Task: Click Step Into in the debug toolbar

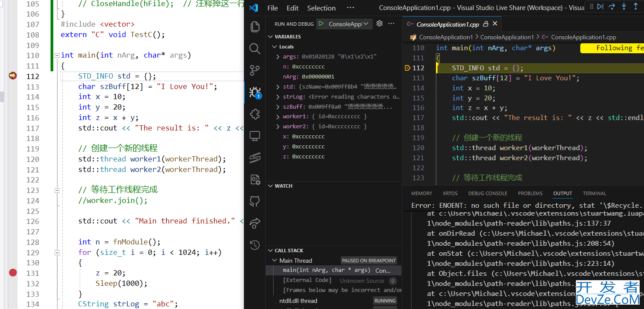Action: (x=623, y=7)
